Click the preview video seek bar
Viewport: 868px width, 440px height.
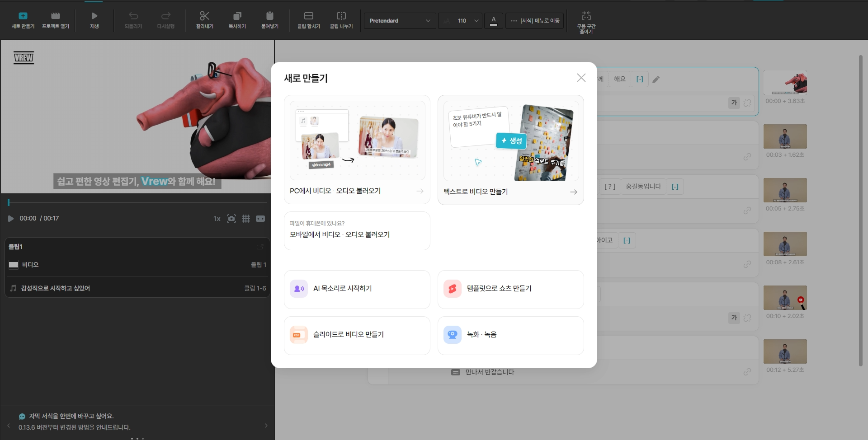click(x=137, y=202)
